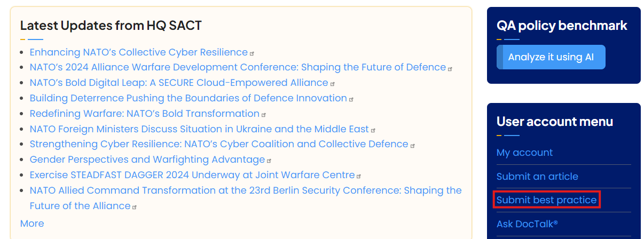644x239 pixels.
Task: Click external icon after Future of the Alliance
Action: pyautogui.click(x=135, y=207)
